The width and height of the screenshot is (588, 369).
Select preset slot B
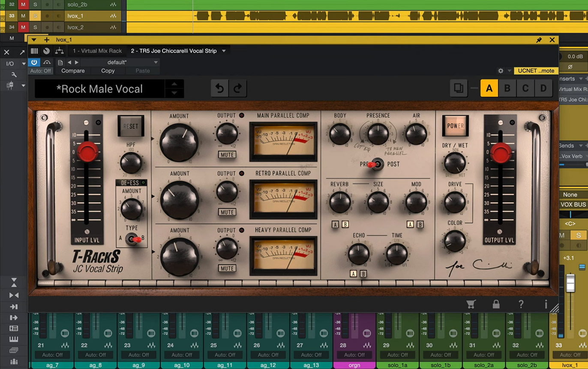[507, 89]
